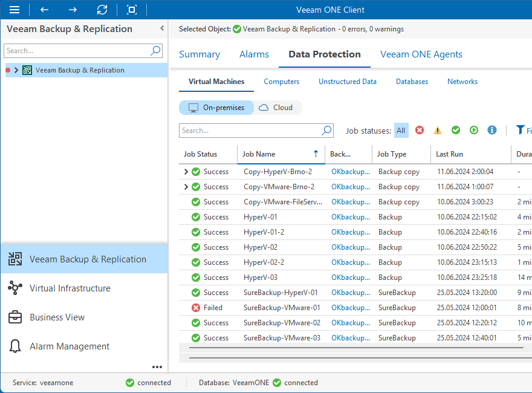Filter jobs by error status
The width and height of the screenshot is (532, 393).
pos(420,130)
